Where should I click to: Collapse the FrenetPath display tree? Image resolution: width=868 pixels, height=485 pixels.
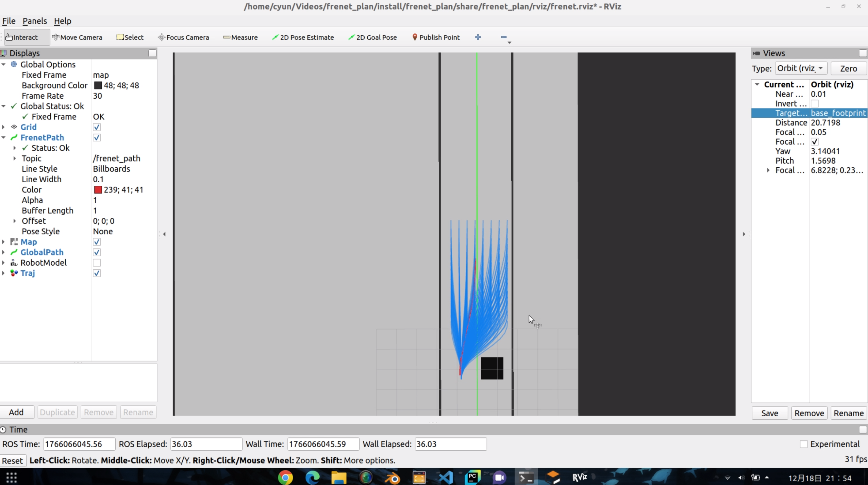click(x=3, y=138)
